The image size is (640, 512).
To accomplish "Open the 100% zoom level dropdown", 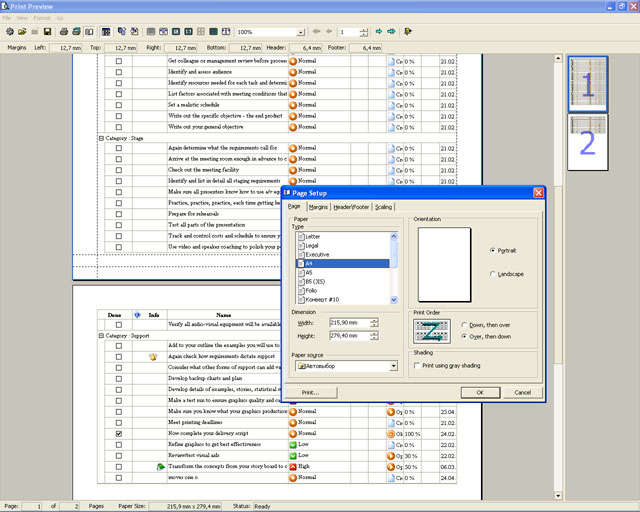I will point(300,32).
